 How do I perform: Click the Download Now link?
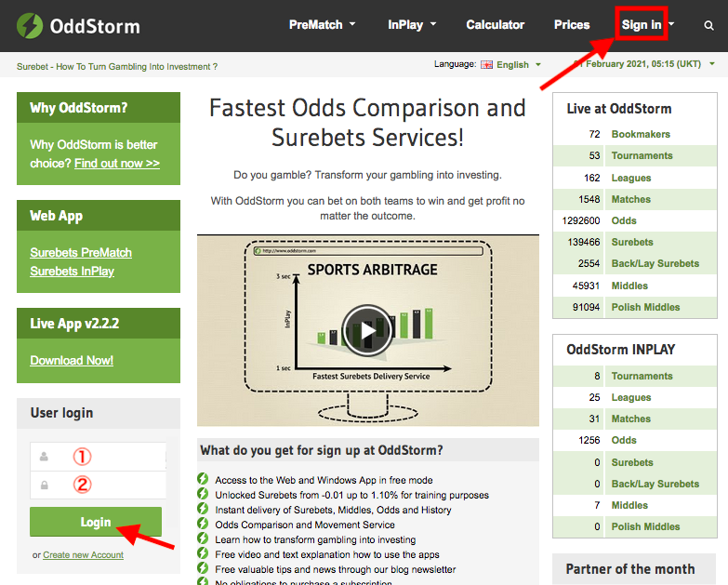coord(72,360)
